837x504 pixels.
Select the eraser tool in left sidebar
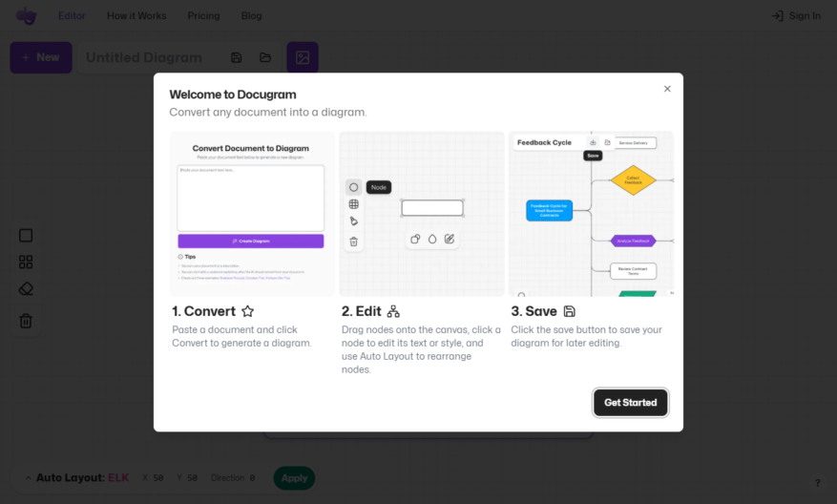tap(26, 289)
